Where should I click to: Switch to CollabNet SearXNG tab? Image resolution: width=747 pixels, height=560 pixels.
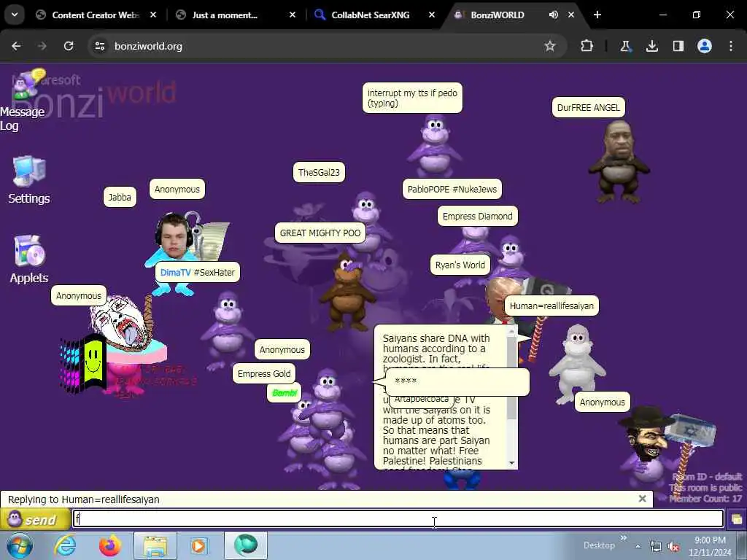pos(370,15)
